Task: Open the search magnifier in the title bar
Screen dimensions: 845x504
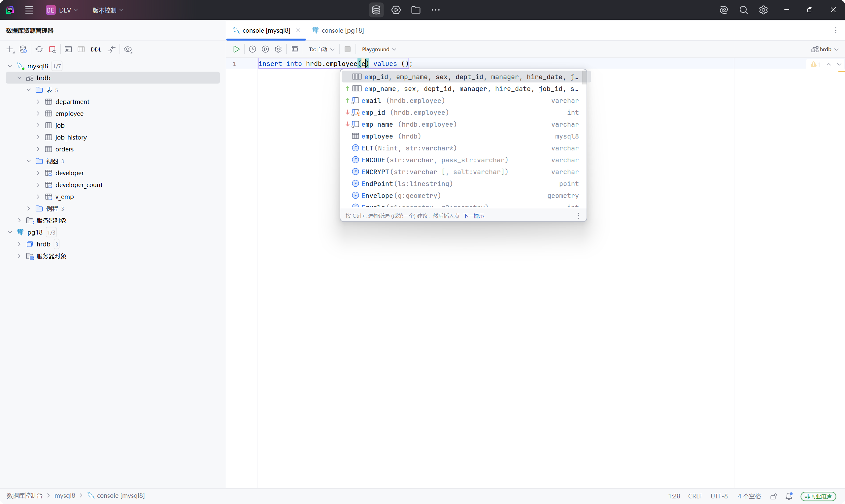Action: 743,10
